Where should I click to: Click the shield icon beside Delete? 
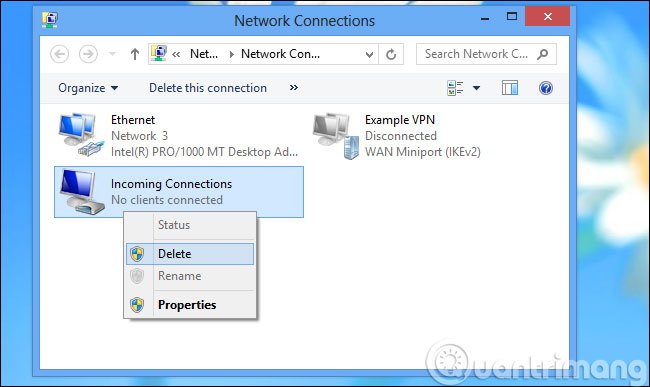pos(137,254)
